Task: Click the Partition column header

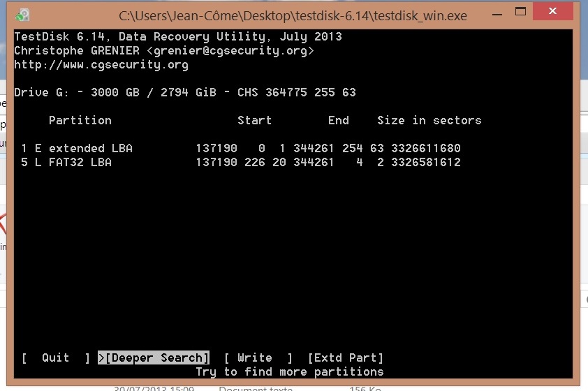Action: click(x=80, y=120)
